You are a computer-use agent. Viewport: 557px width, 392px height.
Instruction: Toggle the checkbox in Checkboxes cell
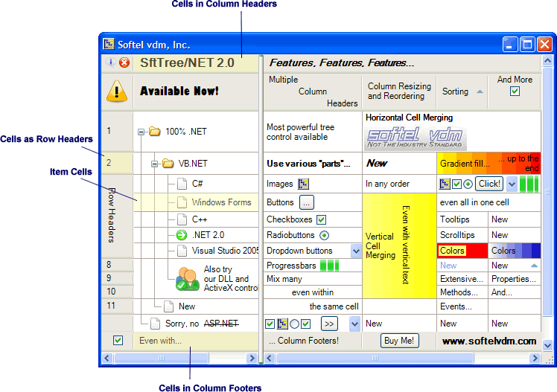321,219
